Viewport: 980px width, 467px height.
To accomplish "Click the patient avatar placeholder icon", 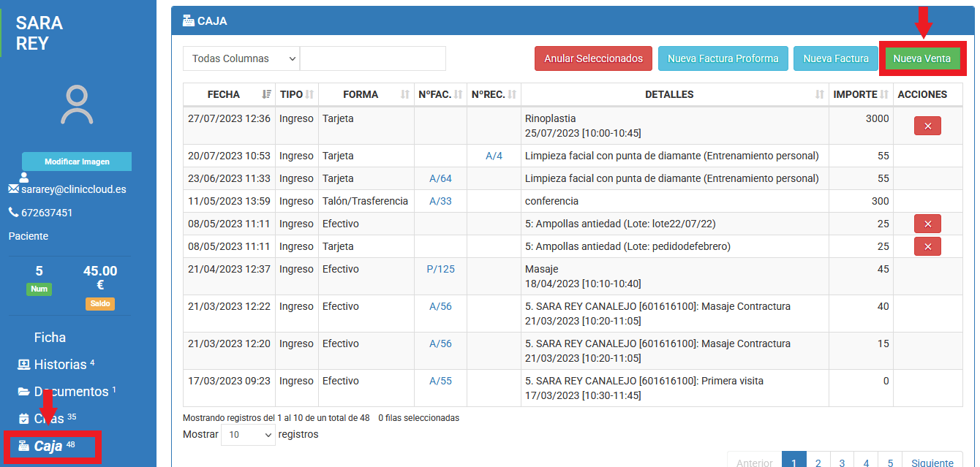I will [77, 105].
